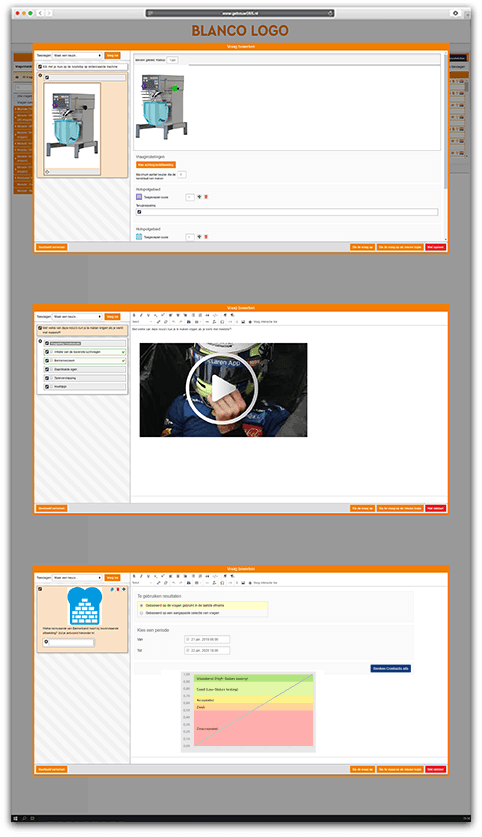The width and height of the screenshot is (482, 837).
Task: Click move-cross icon below machine thumbnail
Action: [48, 172]
